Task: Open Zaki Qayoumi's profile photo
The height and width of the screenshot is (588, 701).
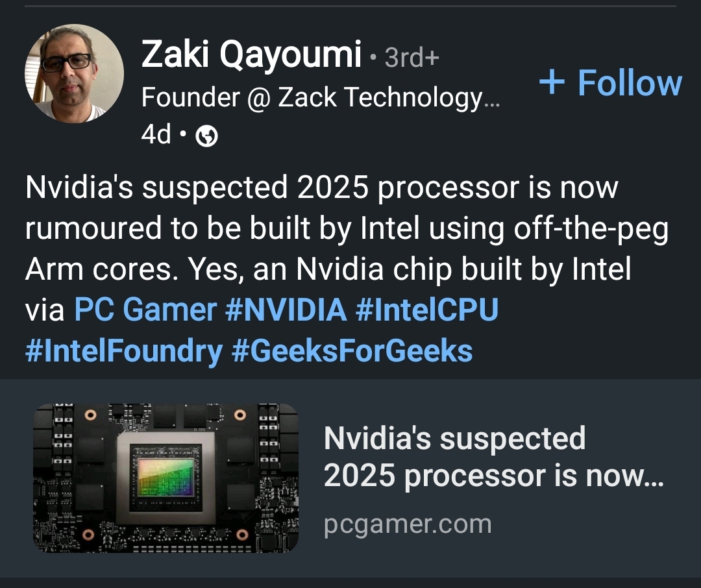Action: point(74,73)
